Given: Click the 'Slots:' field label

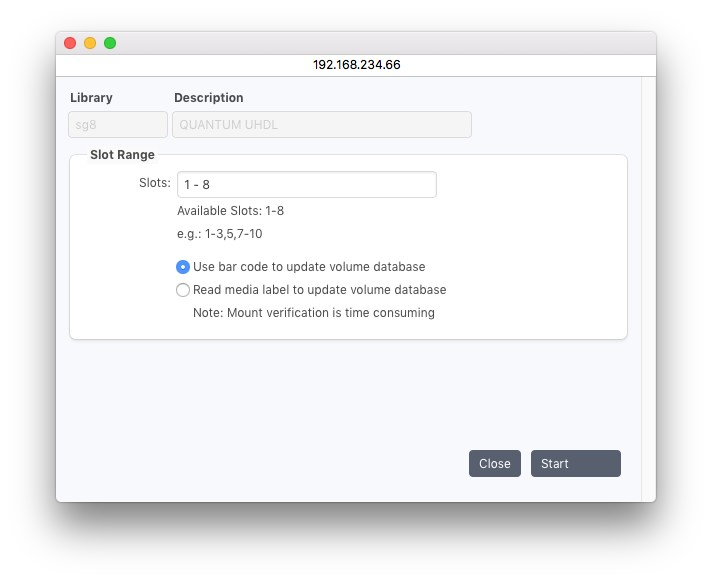Looking at the screenshot, I should pyautogui.click(x=155, y=183).
